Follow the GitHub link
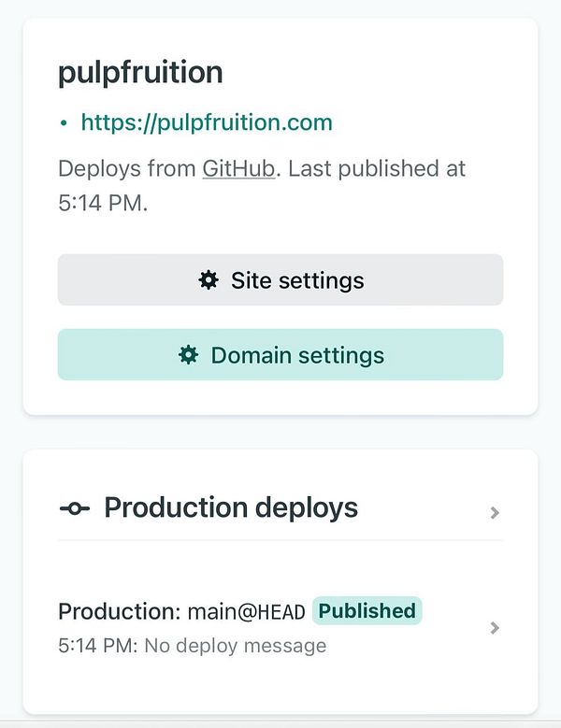 click(x=238, y=168)
